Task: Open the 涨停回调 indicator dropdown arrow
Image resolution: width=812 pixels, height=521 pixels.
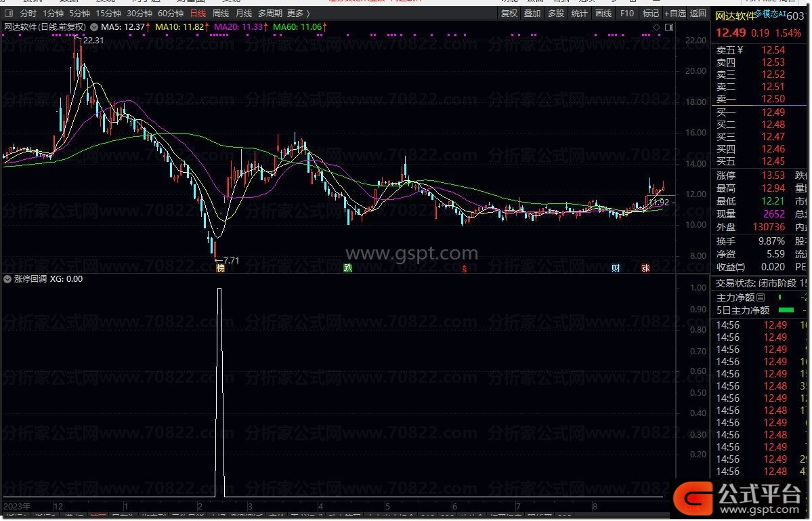Action: click(x=7, y=279)
